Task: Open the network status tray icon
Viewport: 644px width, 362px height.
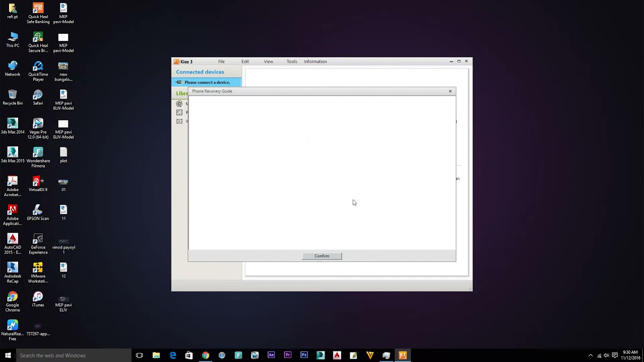Action: point(599,355)
